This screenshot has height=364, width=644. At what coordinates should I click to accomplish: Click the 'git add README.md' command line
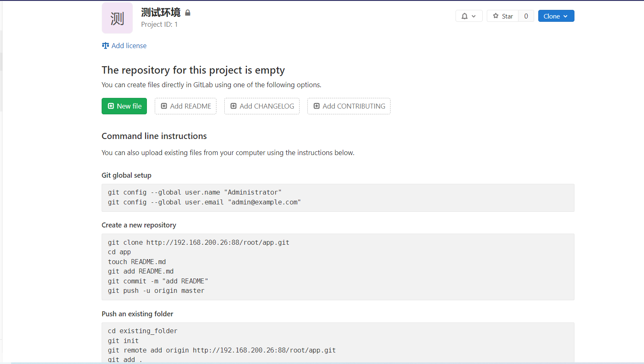tap(141, 271)
